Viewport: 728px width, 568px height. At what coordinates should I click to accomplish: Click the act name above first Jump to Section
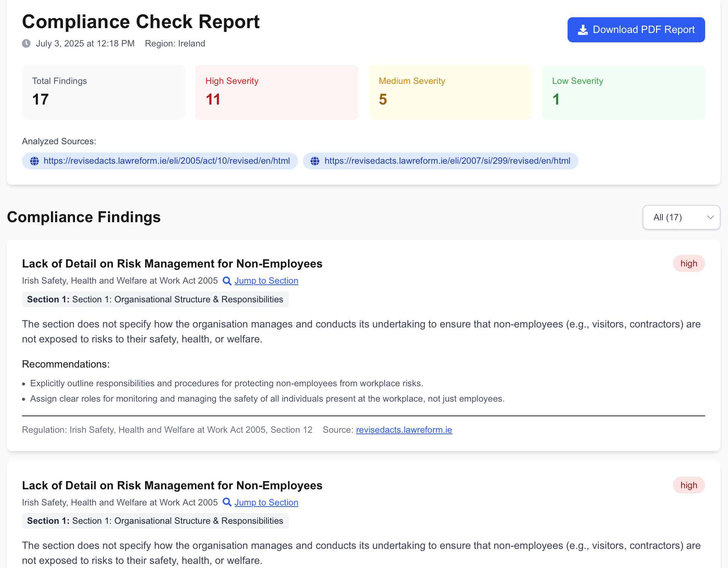pos(120,281)
